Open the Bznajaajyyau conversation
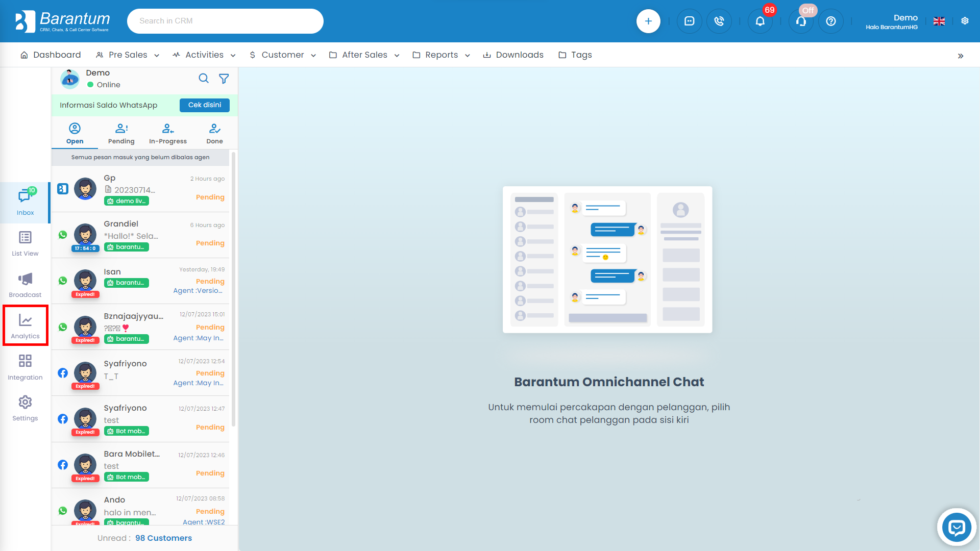 [x=140, y=327]
